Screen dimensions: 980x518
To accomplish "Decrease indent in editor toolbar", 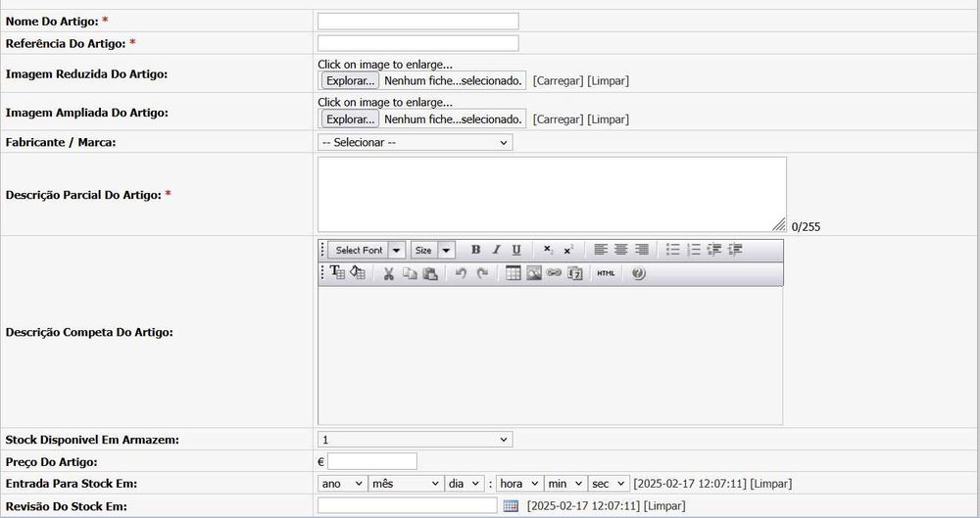I will click(714, 250).
